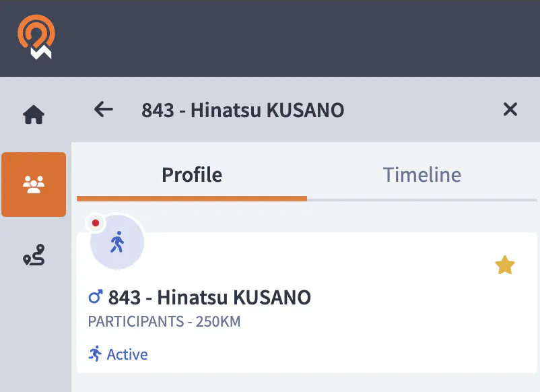Toggle the gold favorite star
The height and width of the screenshot is (392, 540).
pyautogui.click(x=504, y=265)
